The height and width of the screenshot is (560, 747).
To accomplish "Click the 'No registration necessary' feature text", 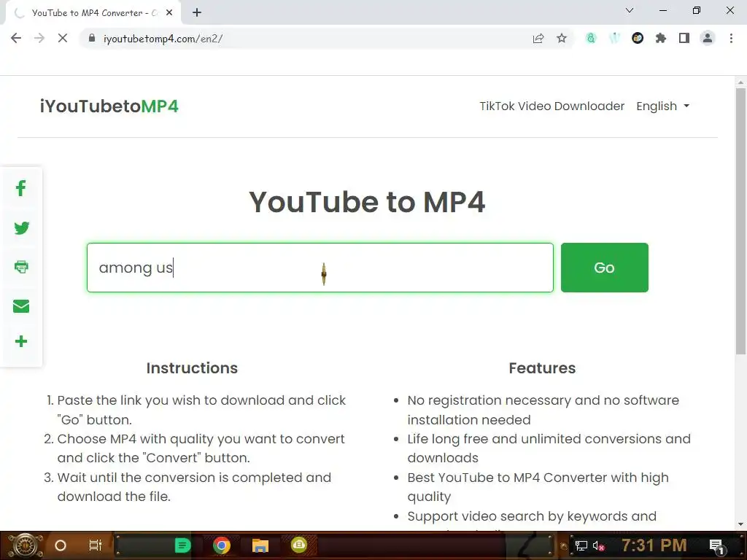I will 543,410.
